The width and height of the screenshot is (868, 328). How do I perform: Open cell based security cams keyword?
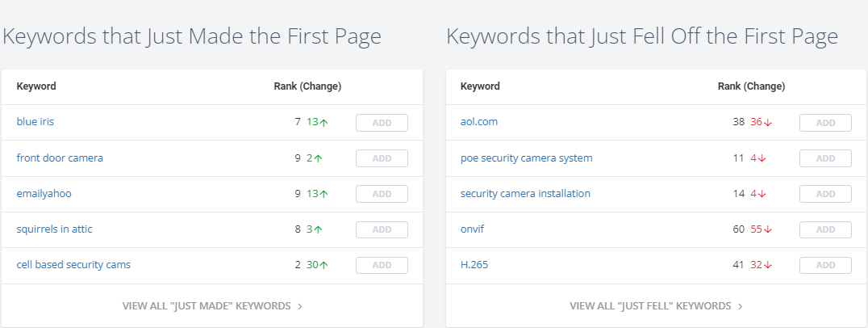[73, 265]
